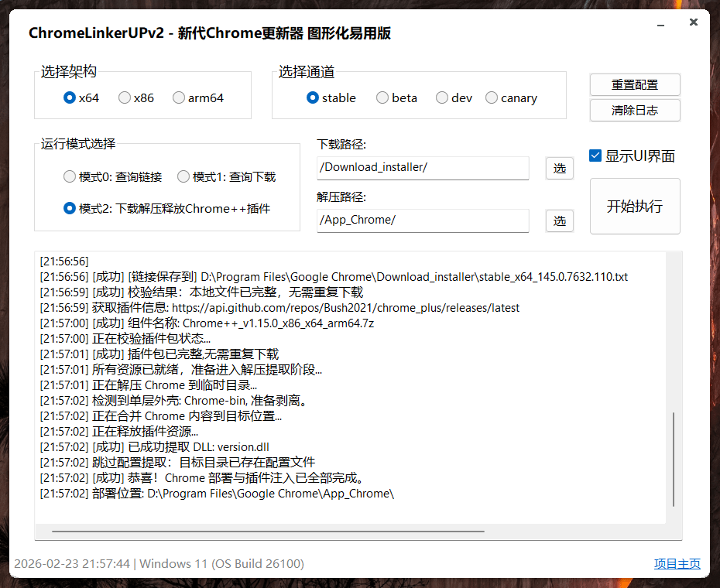Choose the x86 architecture option
This screenshot has height=588, width=720.
(125, 98)
